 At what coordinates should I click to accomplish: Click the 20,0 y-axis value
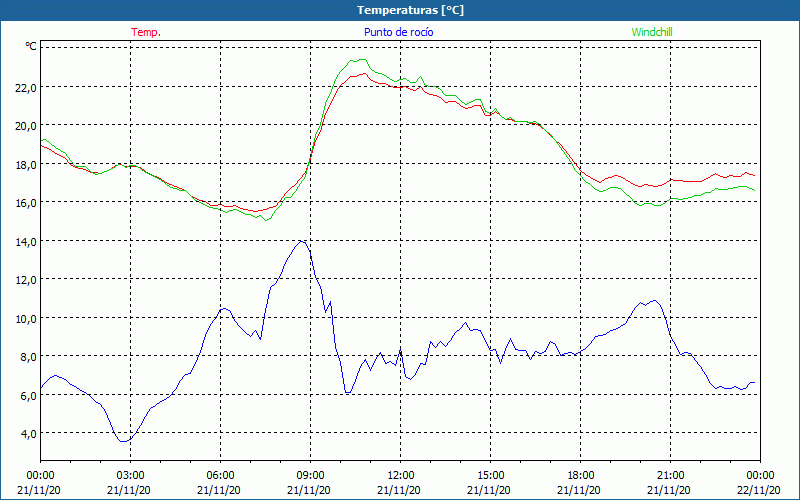tap(27, 126)
